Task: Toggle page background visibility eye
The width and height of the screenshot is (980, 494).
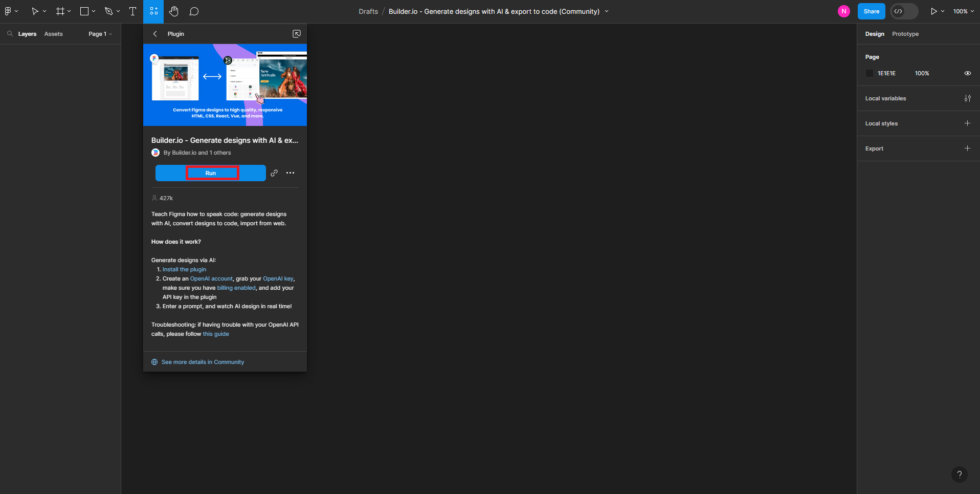Action: pos(968,73)
